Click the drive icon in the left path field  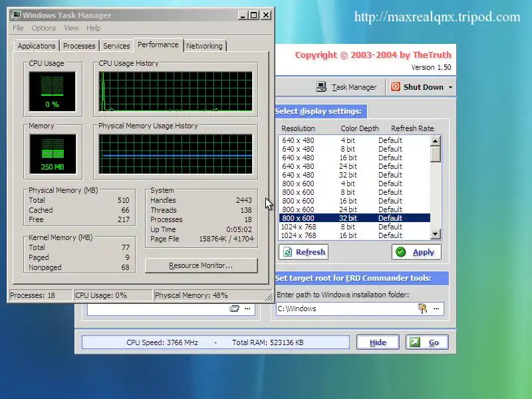[234, 309]
